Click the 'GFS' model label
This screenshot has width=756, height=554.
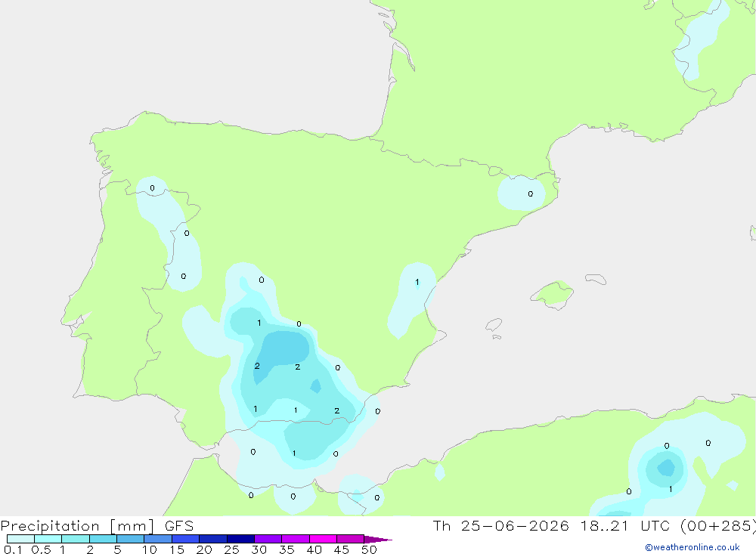coord(179,526)
